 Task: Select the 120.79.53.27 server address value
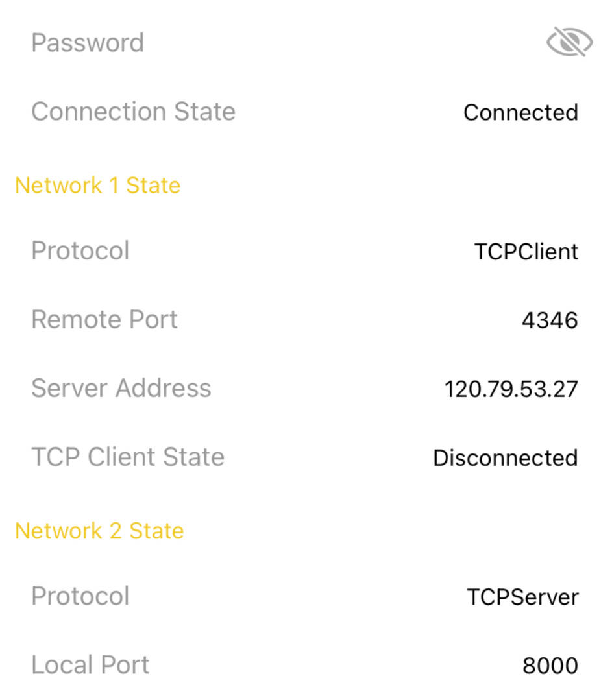click(511, 389)
